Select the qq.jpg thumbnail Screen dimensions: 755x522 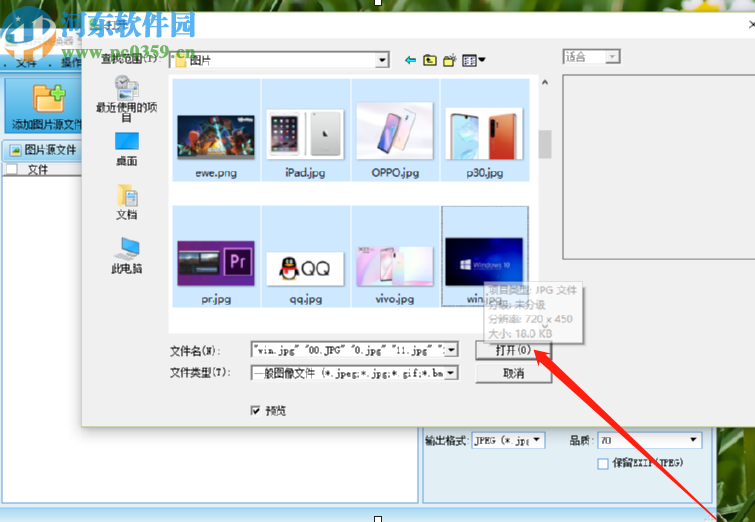point(305,256)
